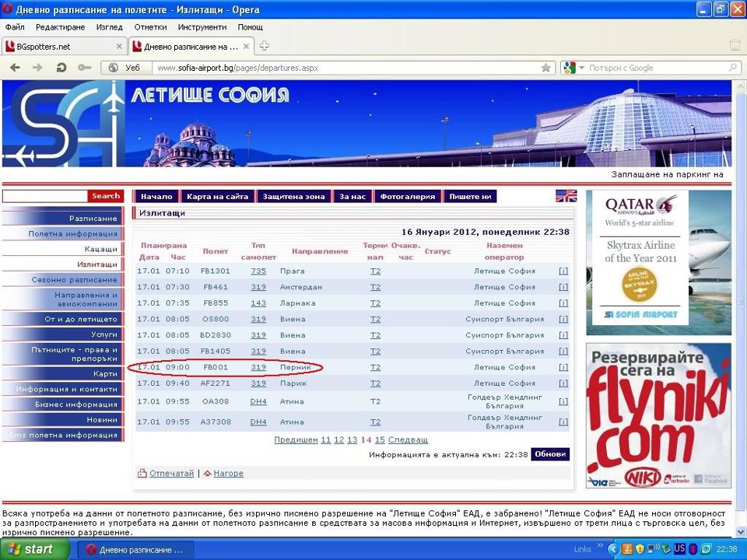
Task: Go to Следващ page of flights
Action: 408,440
